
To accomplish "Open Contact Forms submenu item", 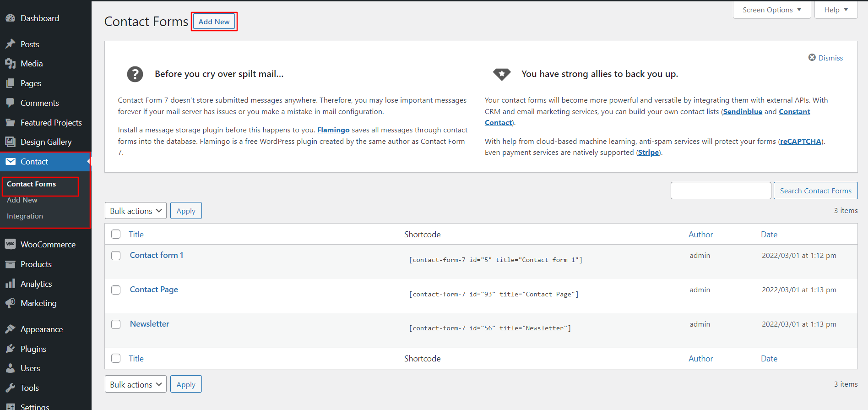I will coord(31,184).
